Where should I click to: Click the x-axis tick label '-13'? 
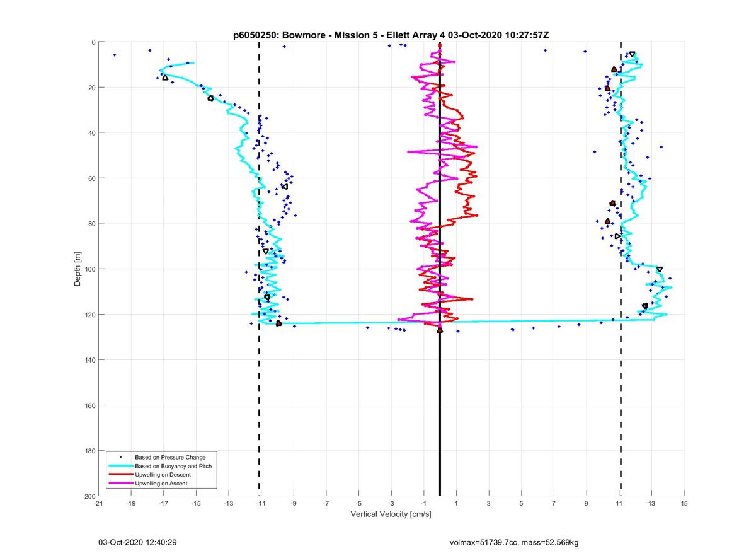[x=229, y=504]
